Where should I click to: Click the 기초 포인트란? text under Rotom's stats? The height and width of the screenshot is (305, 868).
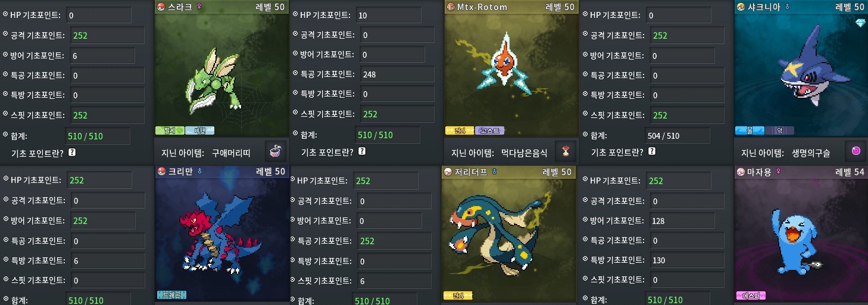point(327,152)
